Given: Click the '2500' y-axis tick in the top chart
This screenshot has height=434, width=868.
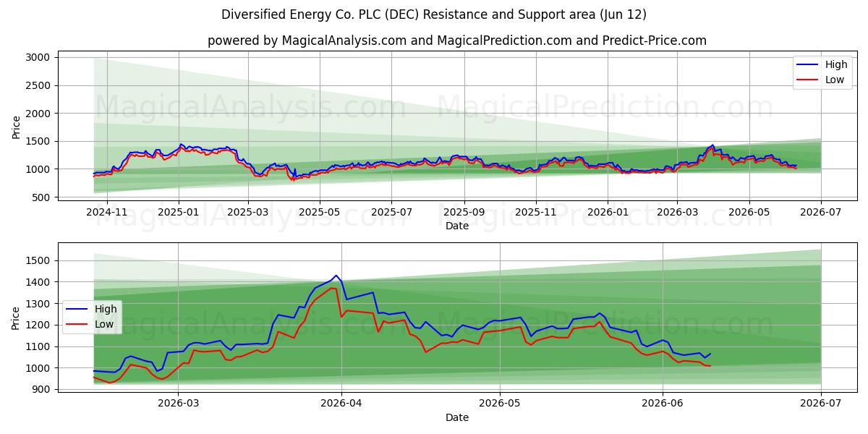Looking at the screenshot, I should tap(38, 85).
